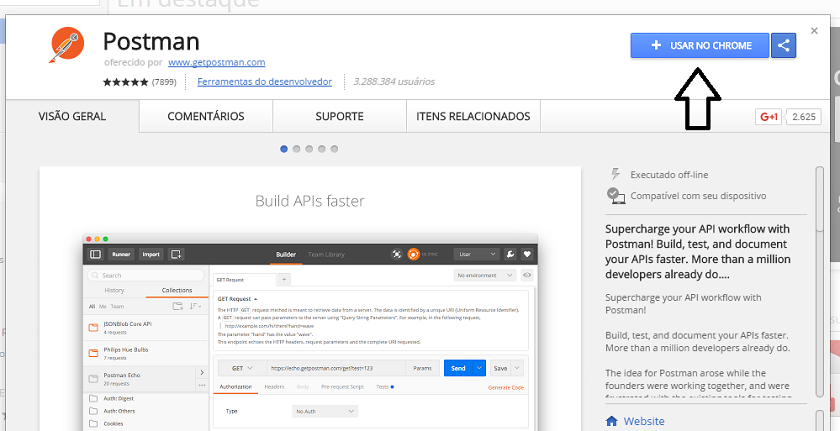Click the G+1 button
840x431 pixels.
pos(769,117)
